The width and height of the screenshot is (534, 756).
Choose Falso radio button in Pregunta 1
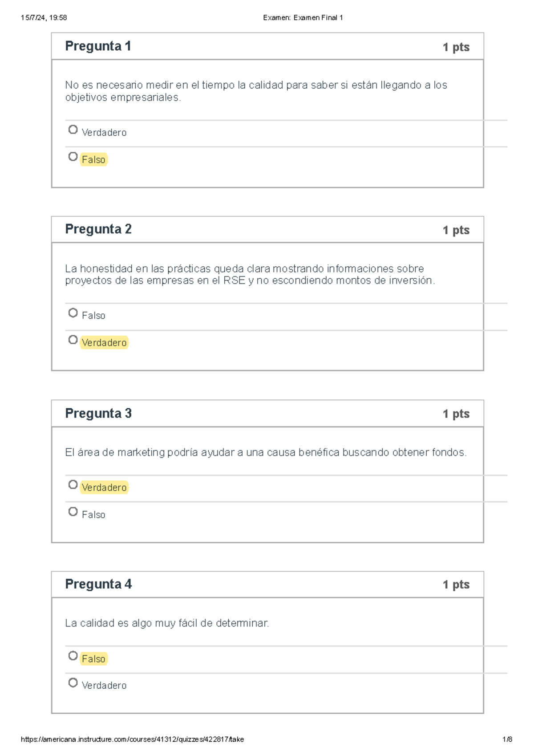tap(73, 157)
